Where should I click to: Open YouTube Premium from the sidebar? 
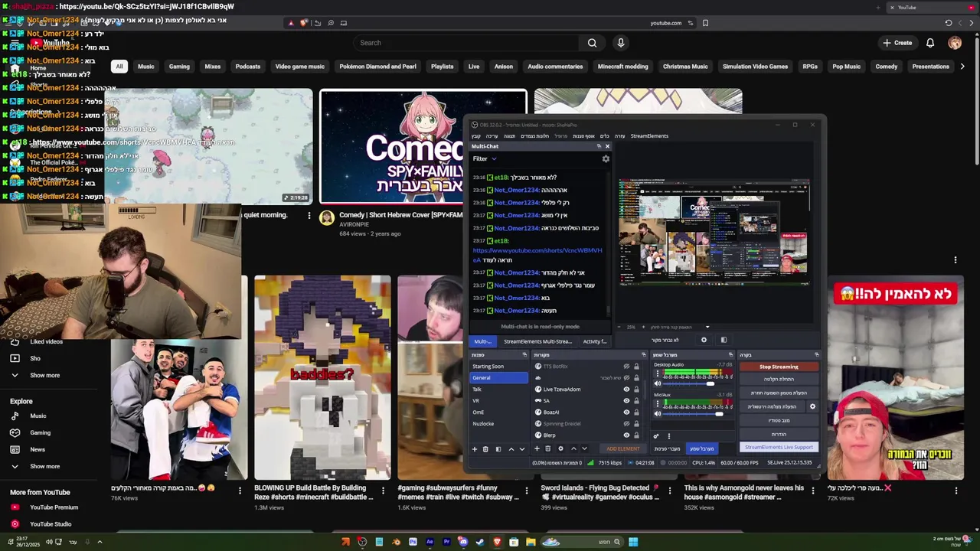(x=54, y=507)
